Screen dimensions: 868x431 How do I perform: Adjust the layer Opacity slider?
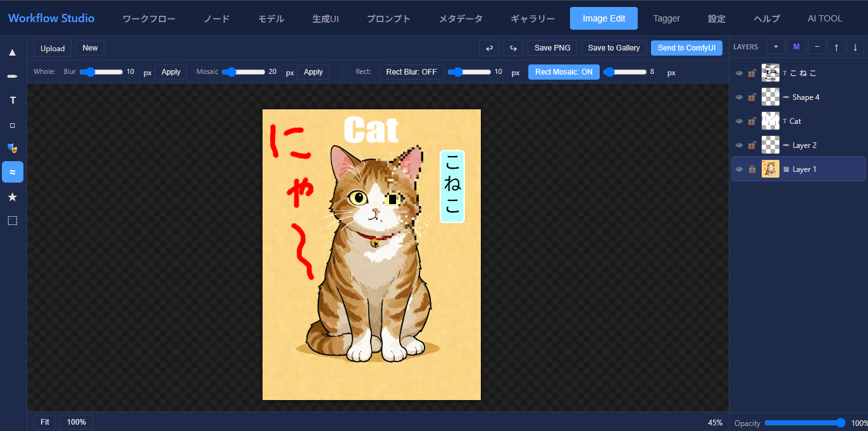(x=805, y=423)
